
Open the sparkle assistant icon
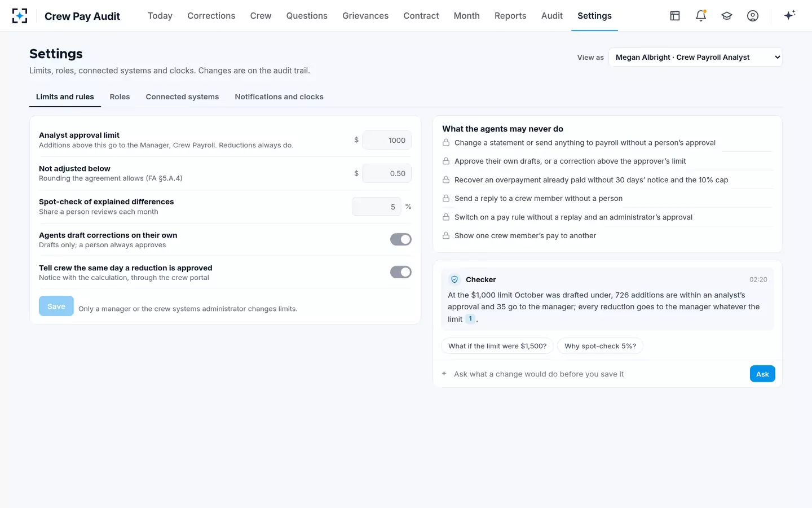point(789,15)
